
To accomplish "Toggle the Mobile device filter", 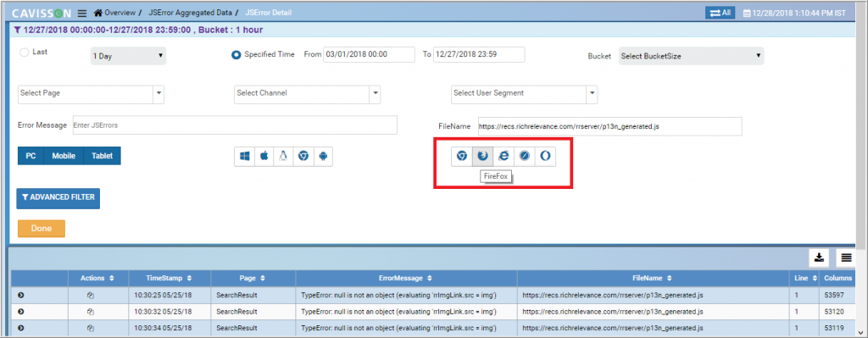I will coord(64,156).
